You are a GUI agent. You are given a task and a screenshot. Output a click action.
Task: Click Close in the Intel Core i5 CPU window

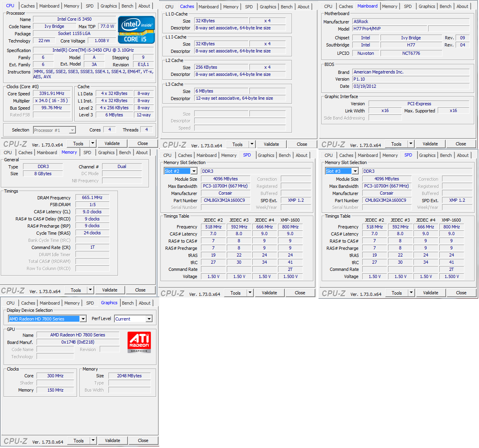pyautogui.click(x=143, y=143)
